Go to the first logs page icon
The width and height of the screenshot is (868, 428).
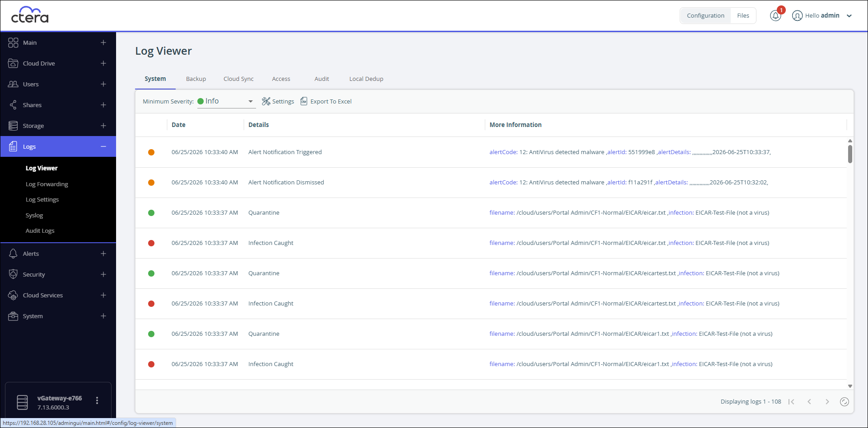tap(791, 402)
